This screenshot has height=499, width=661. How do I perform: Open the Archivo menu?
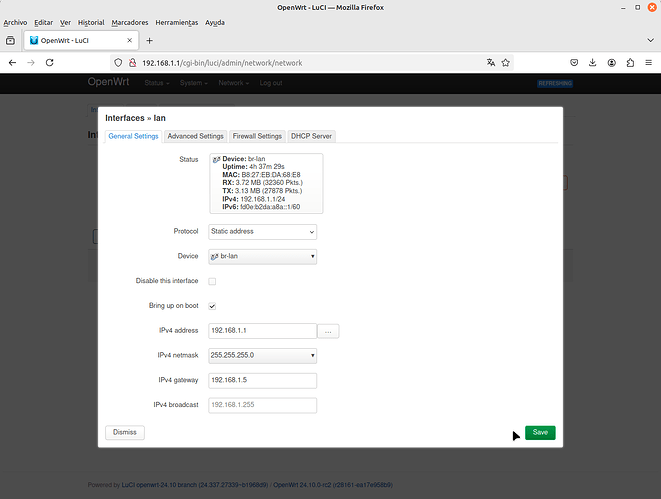pos(15,22)
